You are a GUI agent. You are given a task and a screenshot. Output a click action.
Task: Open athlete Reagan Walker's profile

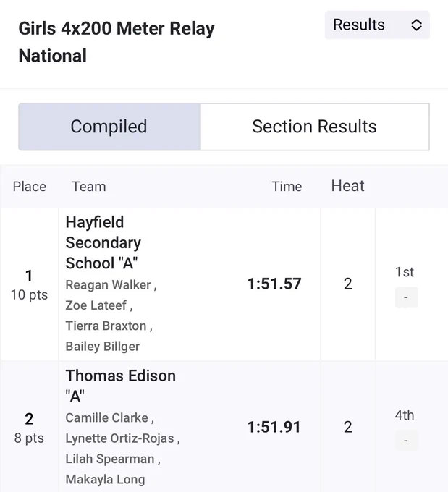pos(109,285)
